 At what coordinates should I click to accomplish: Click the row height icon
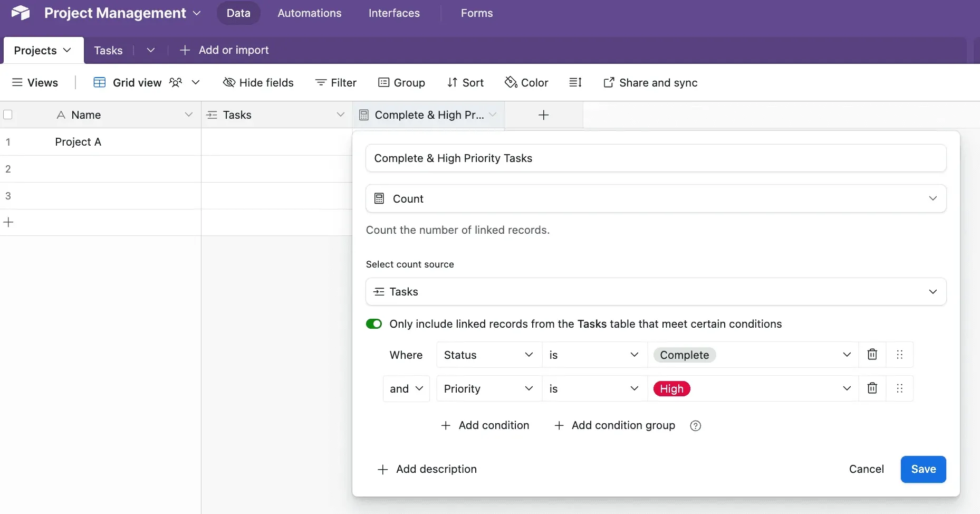575,82
